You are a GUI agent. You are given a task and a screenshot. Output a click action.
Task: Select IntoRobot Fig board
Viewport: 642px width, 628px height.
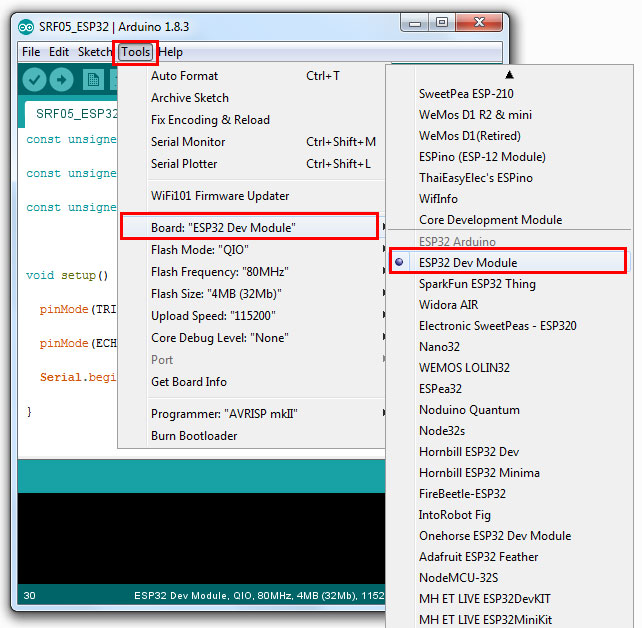(x=509, y=515)
